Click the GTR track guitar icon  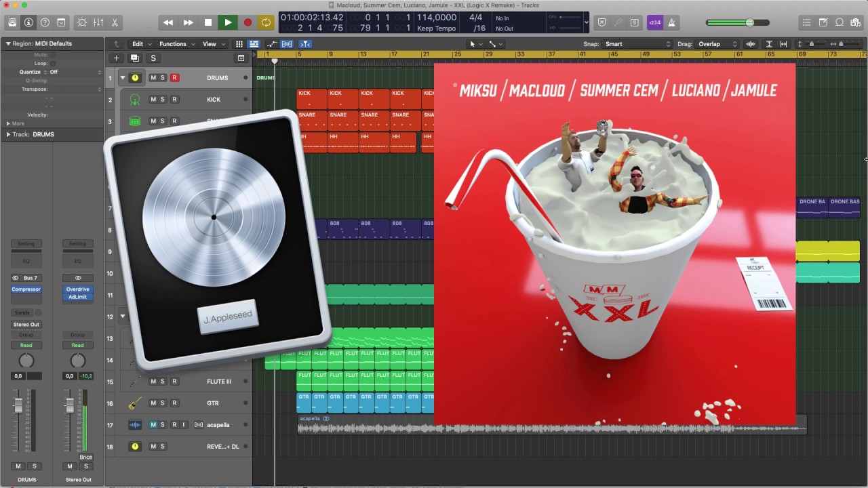[x=135, y=403]
